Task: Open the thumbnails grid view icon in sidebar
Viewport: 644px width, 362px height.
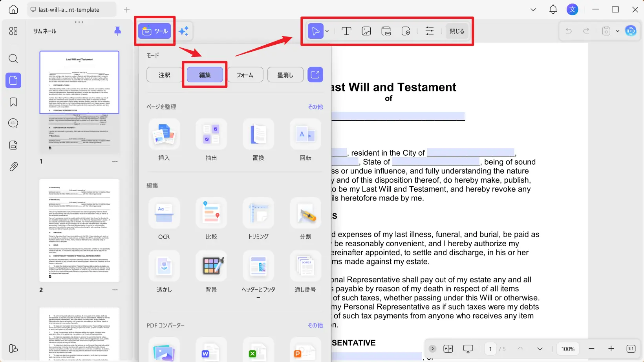Action: coord(13,31)
